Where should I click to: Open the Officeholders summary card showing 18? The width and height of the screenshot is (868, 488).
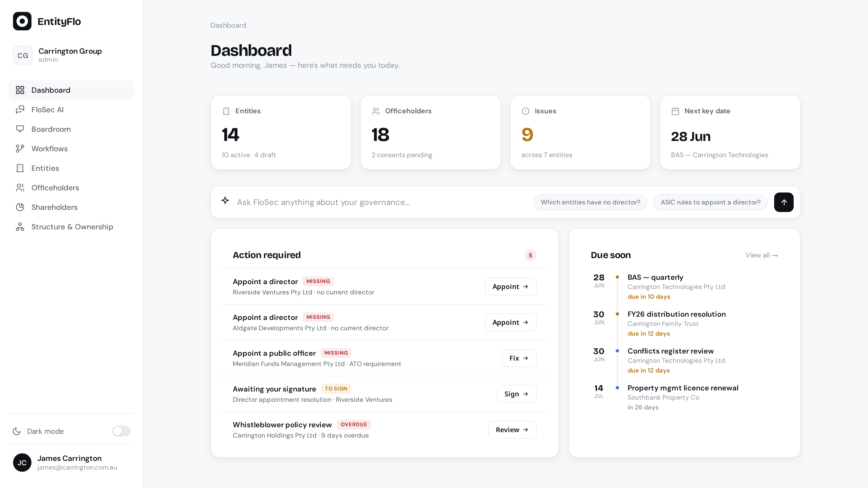point(431,132)
